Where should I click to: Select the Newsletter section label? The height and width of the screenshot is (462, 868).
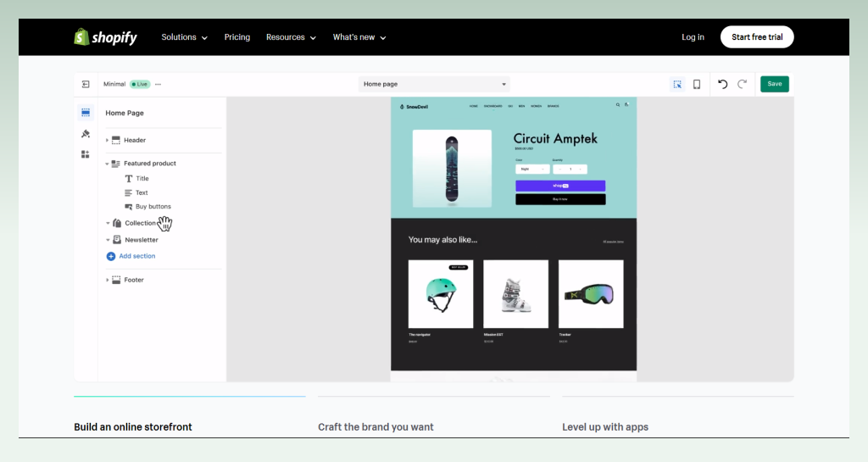click(142, 240)
